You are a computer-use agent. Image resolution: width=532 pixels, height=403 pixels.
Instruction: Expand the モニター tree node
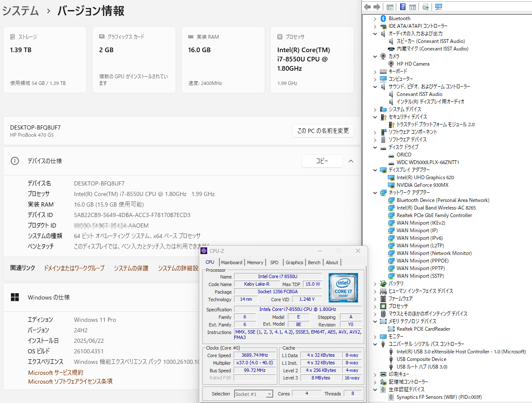[375, 337]
